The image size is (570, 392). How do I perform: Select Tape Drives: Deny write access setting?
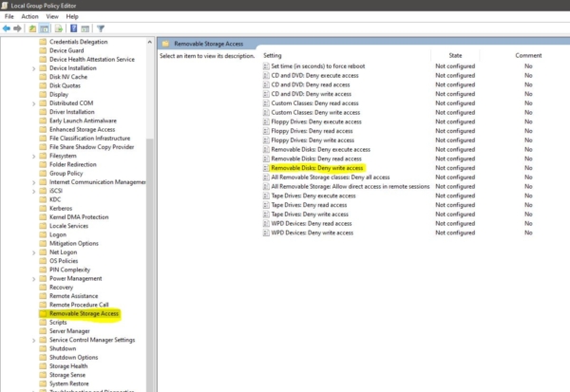310,215
